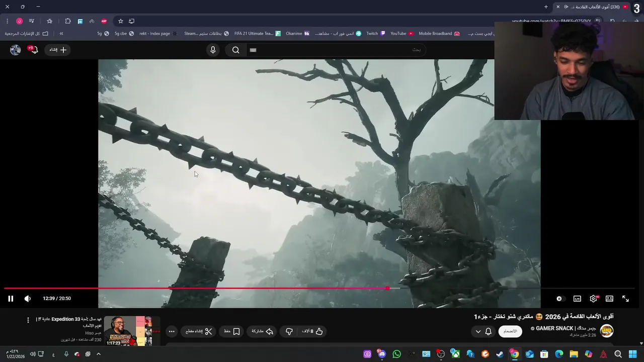Click the keyboard icon in search box

(253, 50)
